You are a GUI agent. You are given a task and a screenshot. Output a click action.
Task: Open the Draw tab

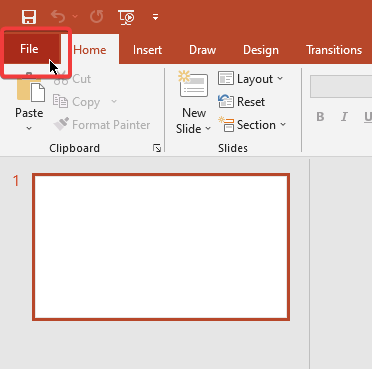tap(202, 50)
